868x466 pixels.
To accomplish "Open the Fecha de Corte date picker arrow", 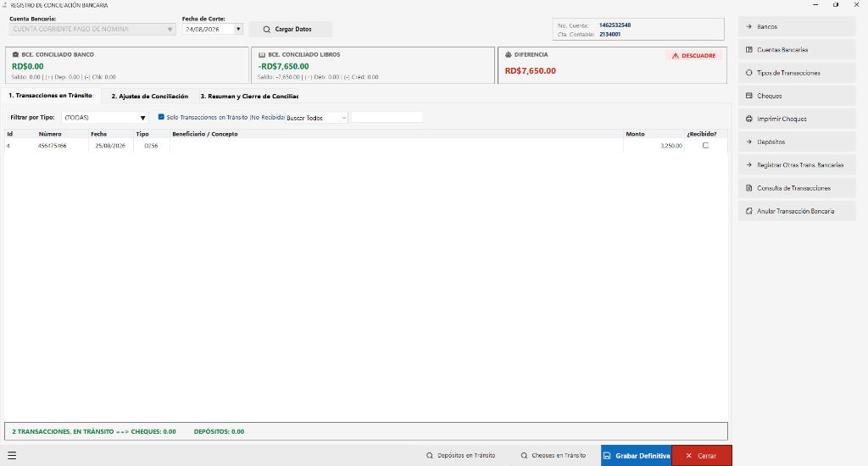I will pos(238,29).
